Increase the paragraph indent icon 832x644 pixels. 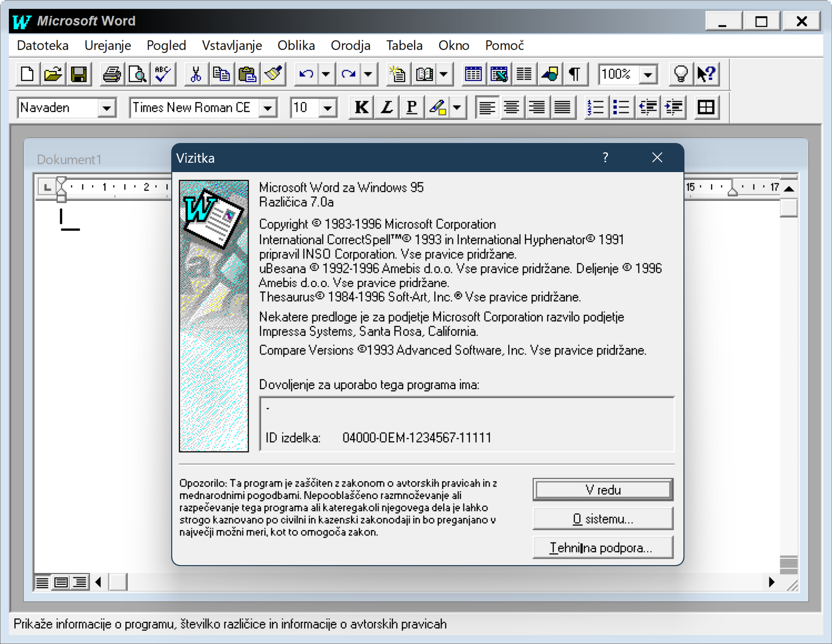click(x=673, y=107)
